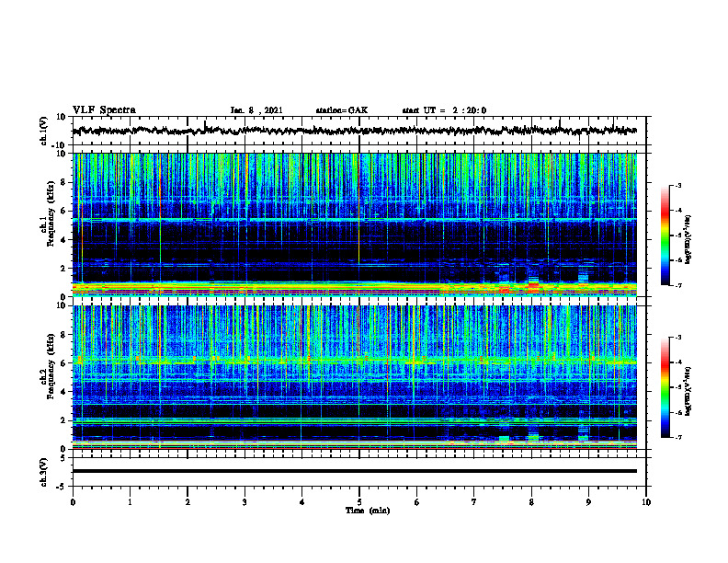Click the "-3" tick on ch.2 colorbar
This screenshot has width=728, height=563.
pyautogui.click(x=677, y=338)
